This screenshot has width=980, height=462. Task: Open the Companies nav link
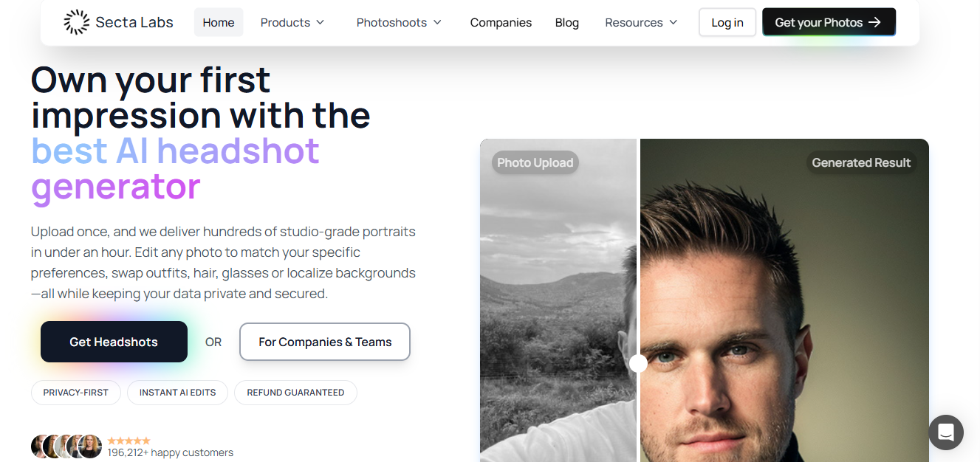click(x=501, y=22)
